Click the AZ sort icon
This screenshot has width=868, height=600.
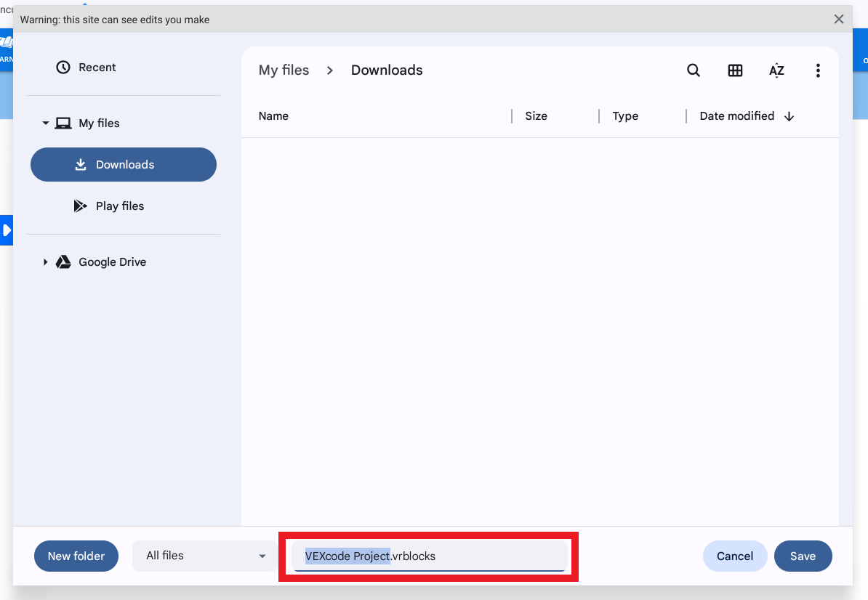776,70
